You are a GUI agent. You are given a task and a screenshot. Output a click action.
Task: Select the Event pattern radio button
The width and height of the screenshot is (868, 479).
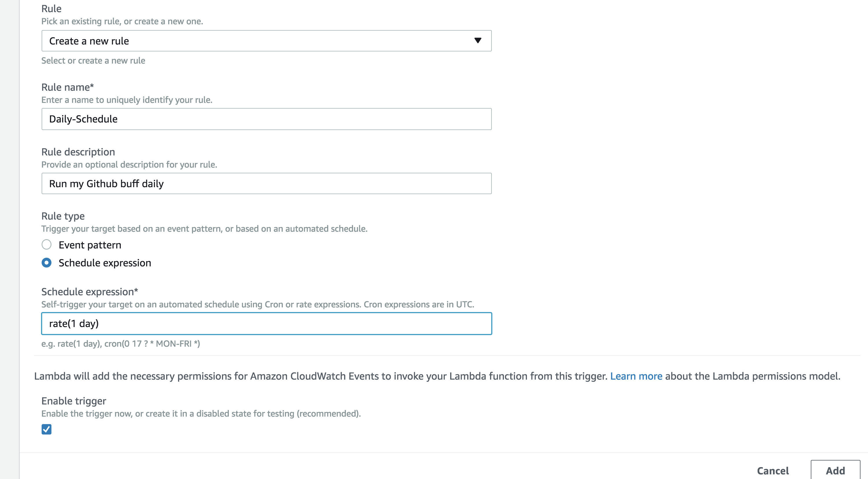[x=47, y=244]
